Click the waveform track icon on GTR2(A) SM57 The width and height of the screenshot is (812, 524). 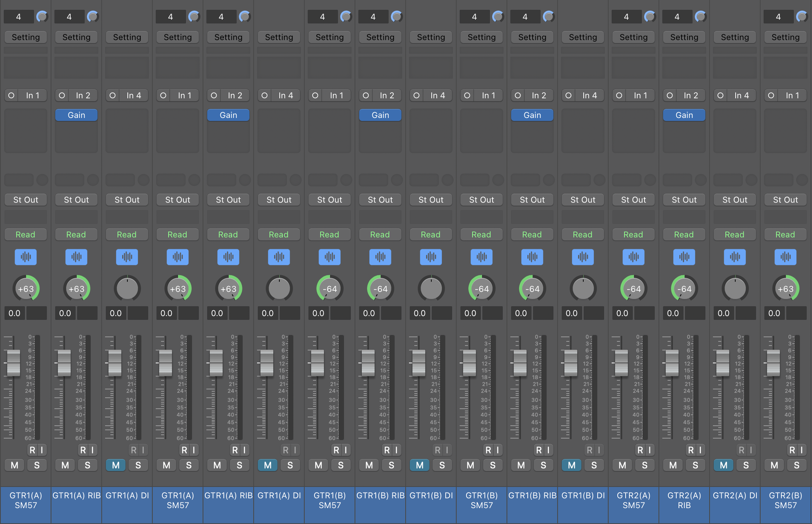point(633,257)
